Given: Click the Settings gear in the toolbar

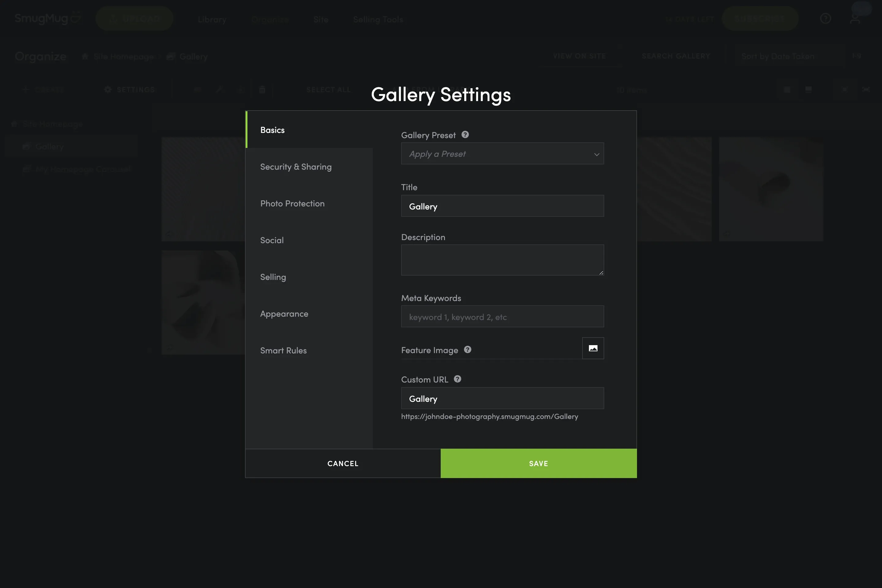Looking at the screenshot, I should point(129,90).
